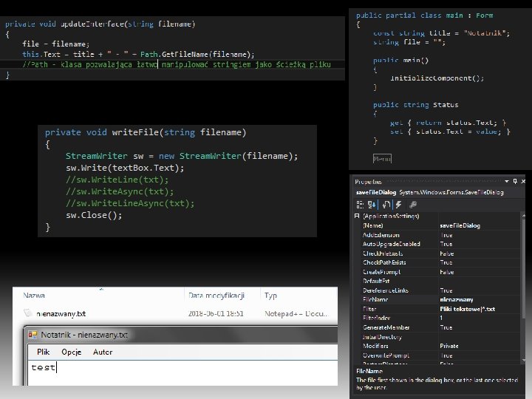The height and width of the screenshot is (399, 532).
Task: Click the Properties panel title text
Action: [368, 182]
